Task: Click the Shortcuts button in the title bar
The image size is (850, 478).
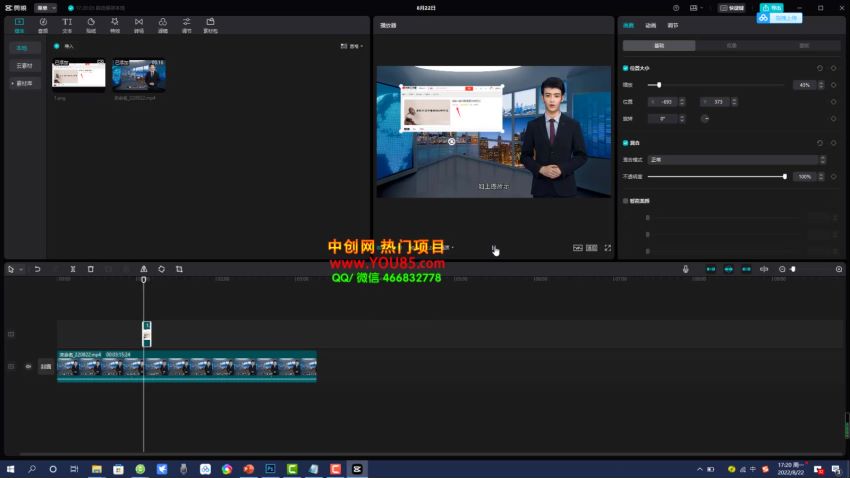Action: click(x=732, y=8)
